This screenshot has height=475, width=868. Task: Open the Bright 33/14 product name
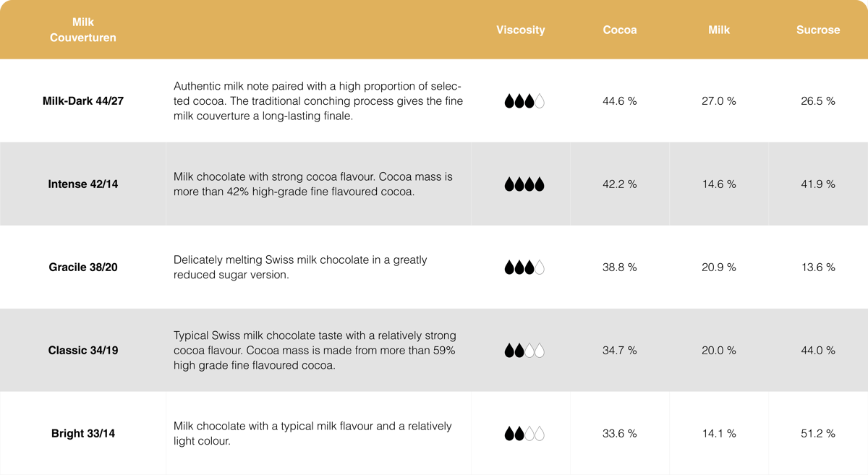(x=83, y=434)
